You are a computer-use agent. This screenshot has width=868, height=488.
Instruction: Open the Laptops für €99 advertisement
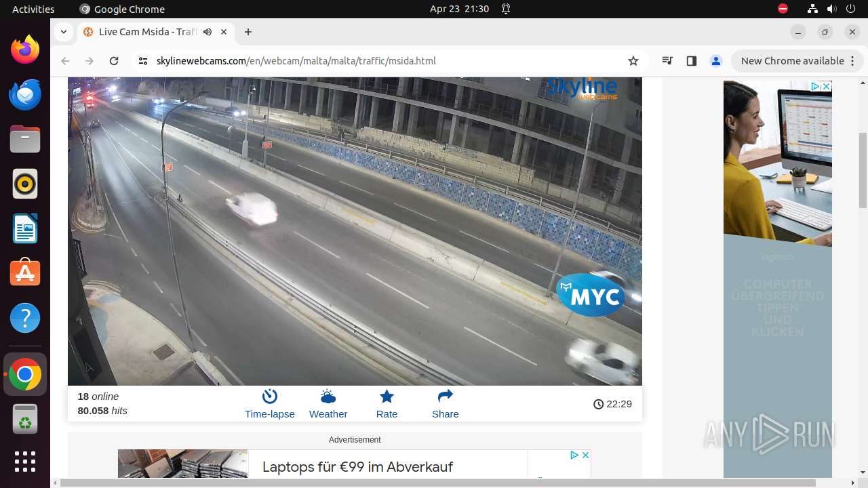click(357, 467)
